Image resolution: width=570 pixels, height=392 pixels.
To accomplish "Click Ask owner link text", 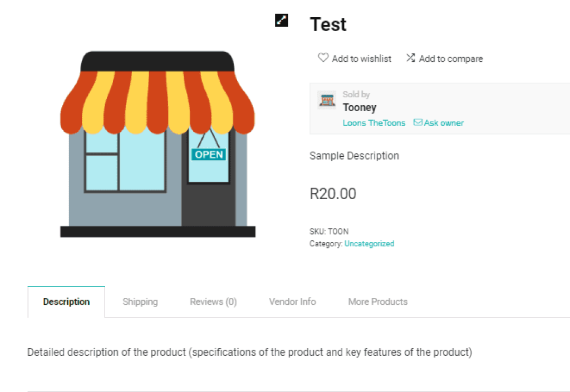I will tap(444, 123).
